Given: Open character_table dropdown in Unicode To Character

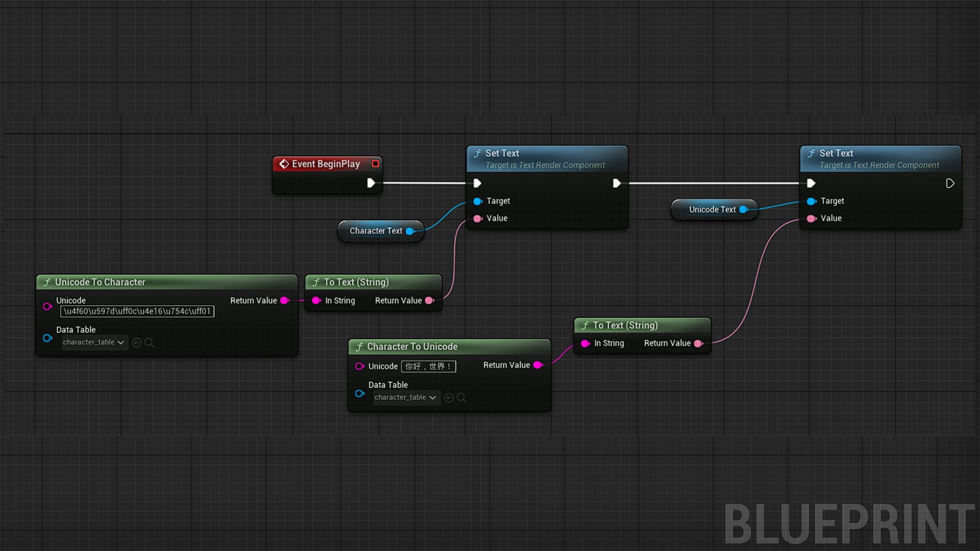Looking at the screenshot, I should point(94,342).
